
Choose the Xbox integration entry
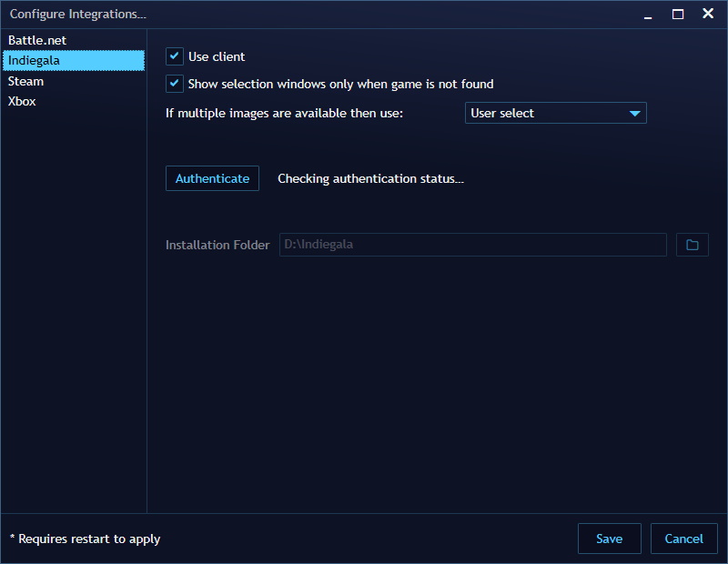pos(74,101)
